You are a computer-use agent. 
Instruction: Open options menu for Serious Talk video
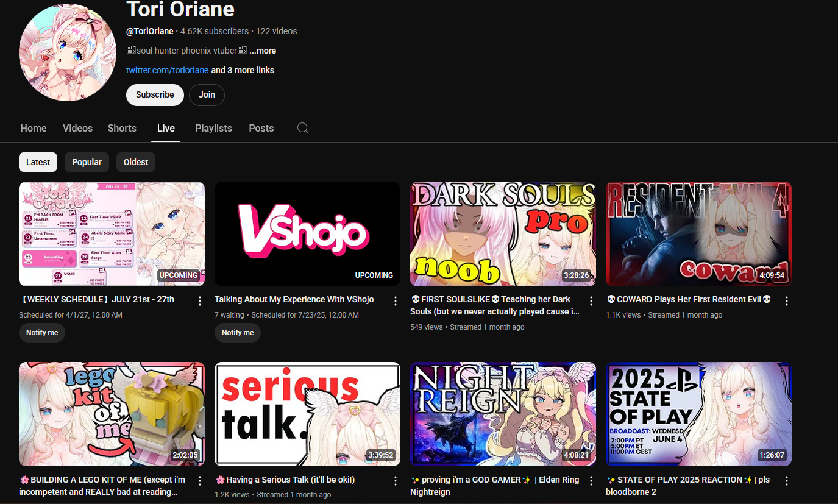tap(396, 481)
